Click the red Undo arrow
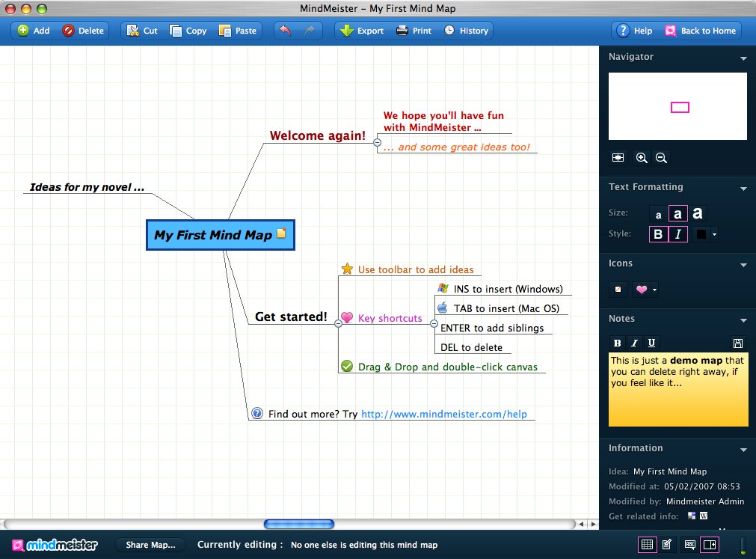The width and height of the screenshot is (756, 559). pos(286,31)
